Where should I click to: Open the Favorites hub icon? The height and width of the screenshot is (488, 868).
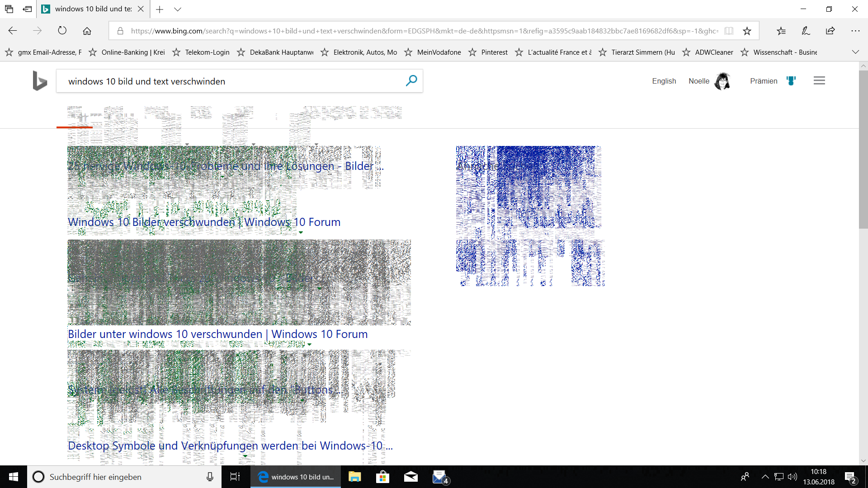(x=781, y=31)
